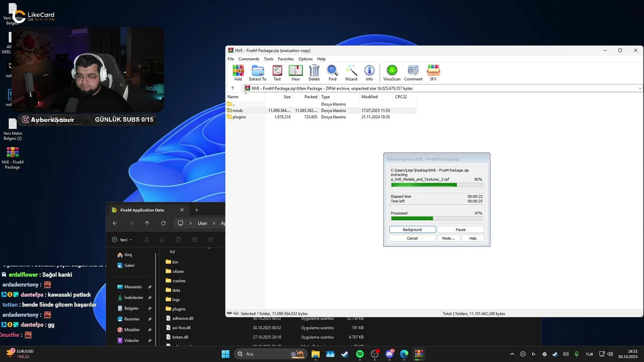Screen dimensions: 644x362
Task: Run the VirusScan icon
Action: pyautogui.click(x=392, y=73)
